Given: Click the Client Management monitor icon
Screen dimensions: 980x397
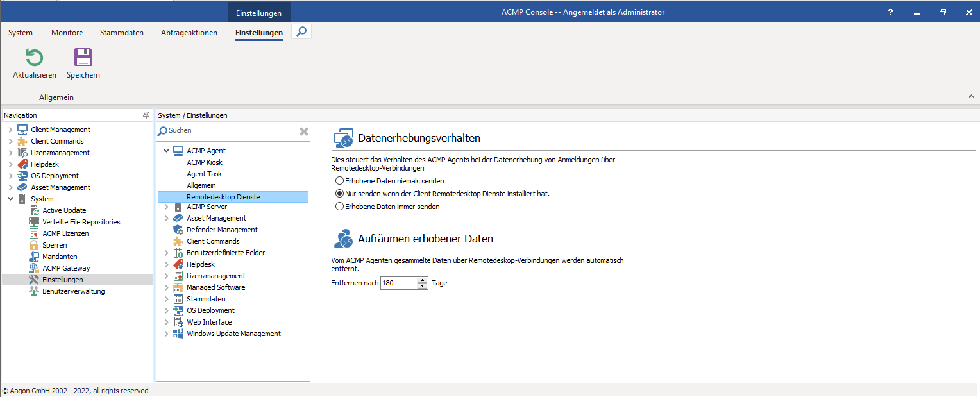Looking at the screenshot, I should tap(22, 130).
